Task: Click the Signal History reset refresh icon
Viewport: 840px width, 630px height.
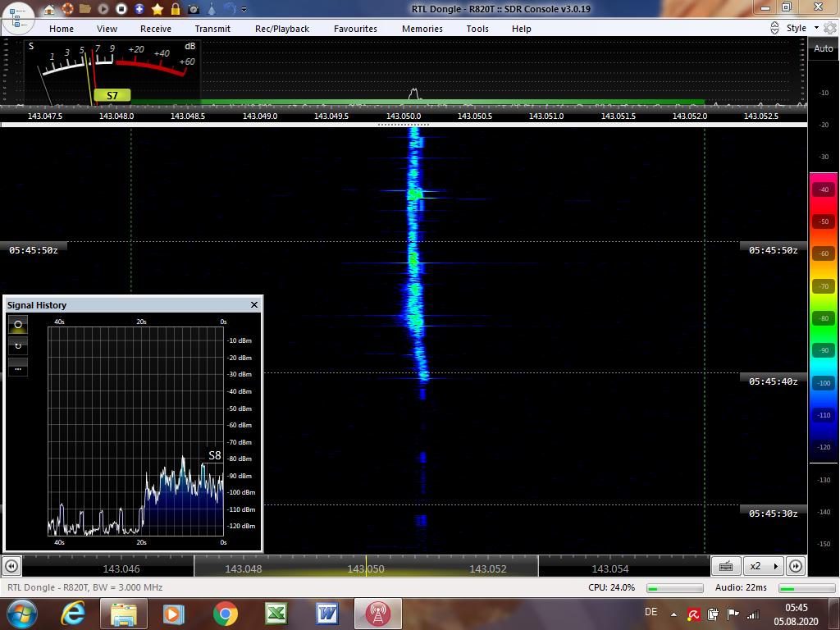Action: point(18,346)
